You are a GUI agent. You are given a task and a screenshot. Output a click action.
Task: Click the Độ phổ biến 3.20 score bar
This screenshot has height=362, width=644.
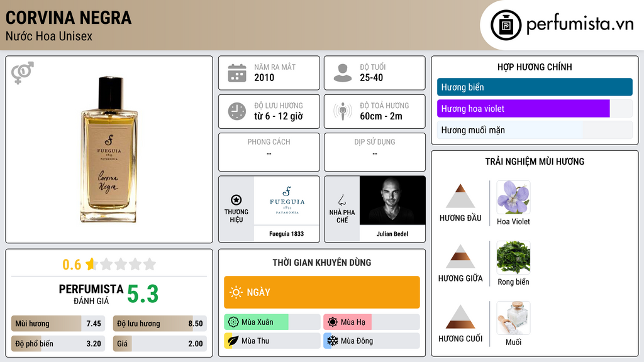pos(58,344)
